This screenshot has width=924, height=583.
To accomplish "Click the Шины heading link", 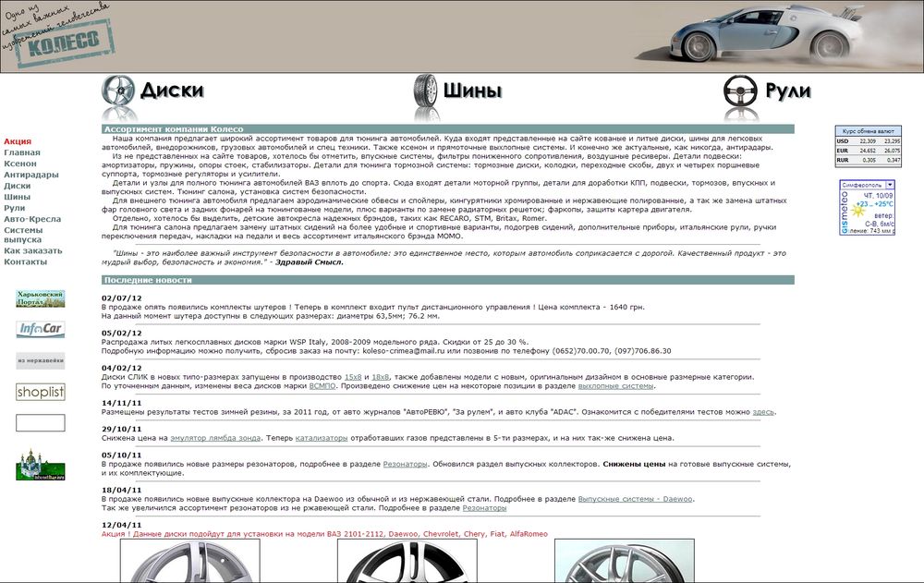I will [x=472, y=91].
